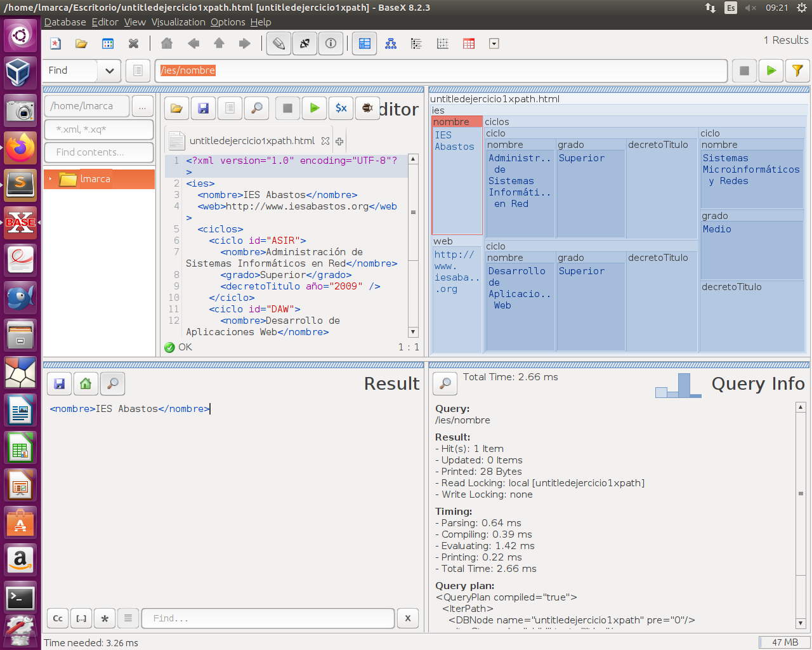Click the debug bug icon in Editor
812x650 pixels.
[x=367, y=109]
